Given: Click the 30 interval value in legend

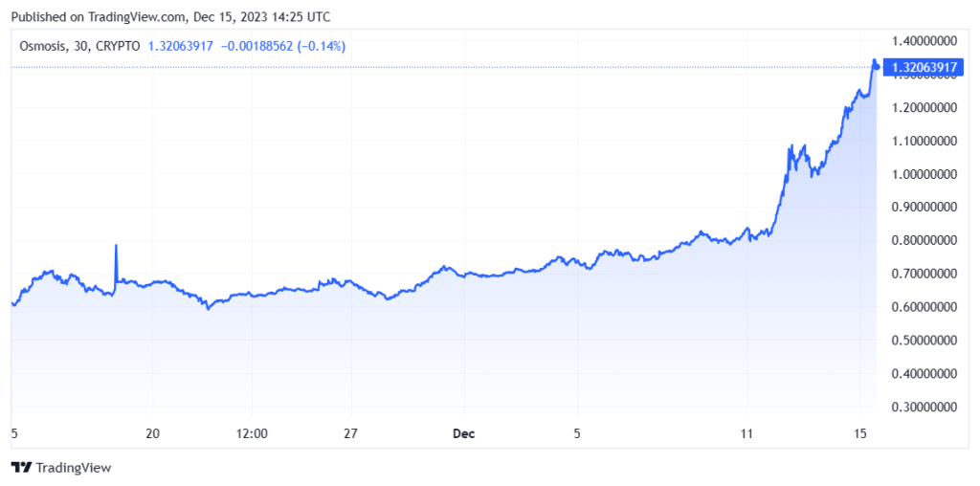Looking at the screenshot, I should [82, 45].
